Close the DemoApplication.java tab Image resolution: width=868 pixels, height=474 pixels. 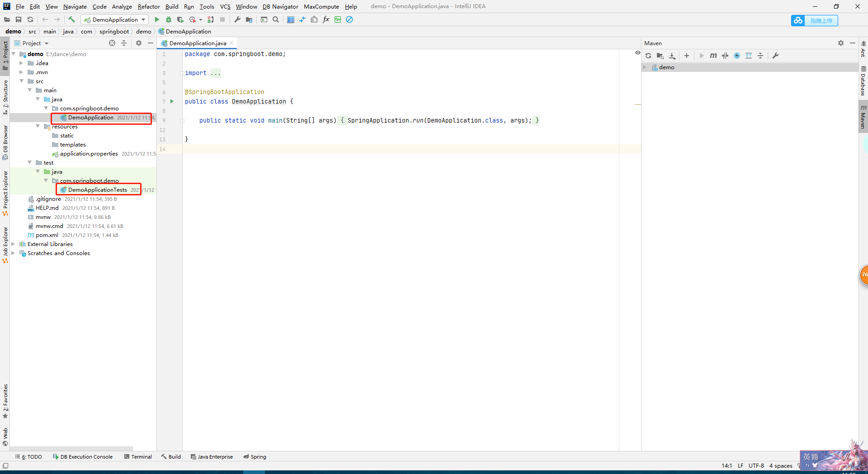click(231, 43)
